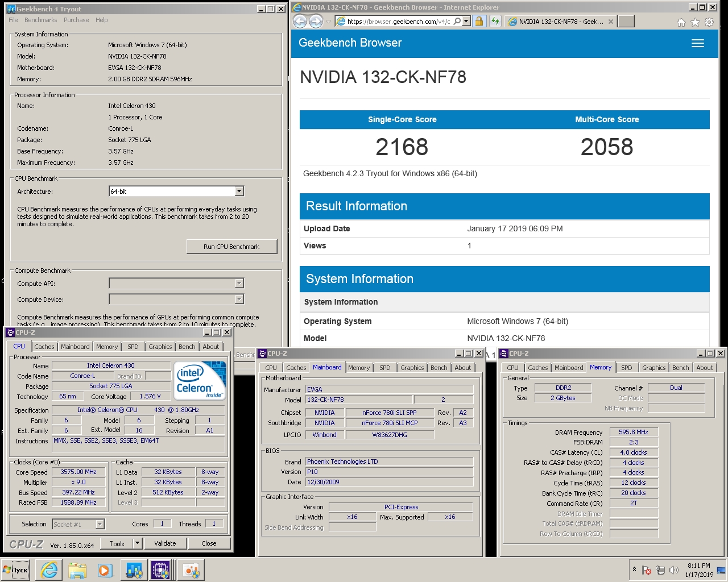Select CPU tab in middle CPU-Z window

(x=271, y=368)
